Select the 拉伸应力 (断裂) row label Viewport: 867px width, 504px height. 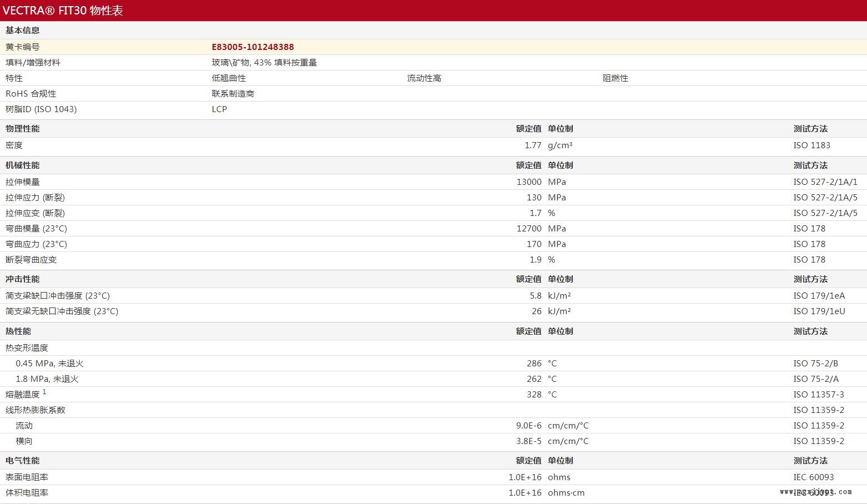coord(35,198)
